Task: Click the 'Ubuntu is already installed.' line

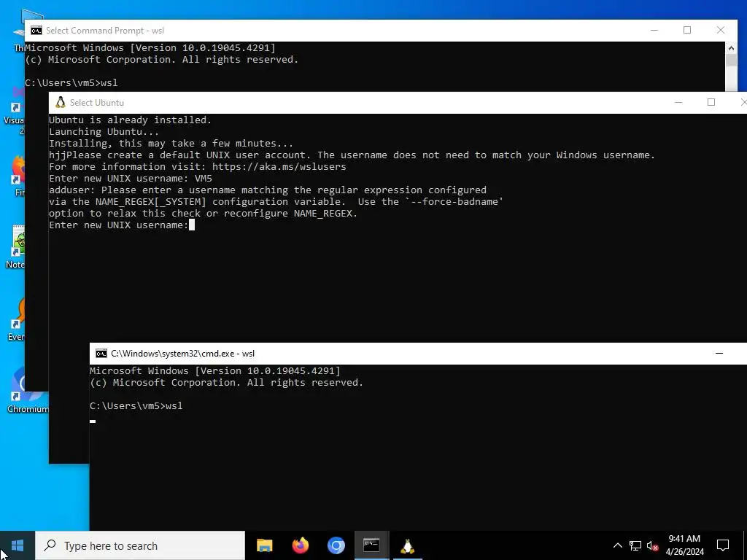Action: [x=130, y=120]
